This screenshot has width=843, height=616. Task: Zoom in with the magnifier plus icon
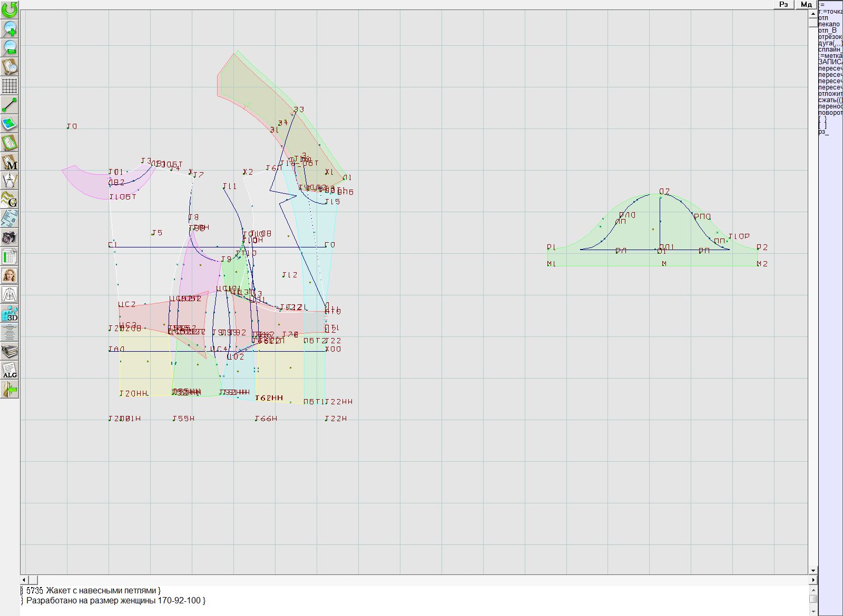pos(9,28)
